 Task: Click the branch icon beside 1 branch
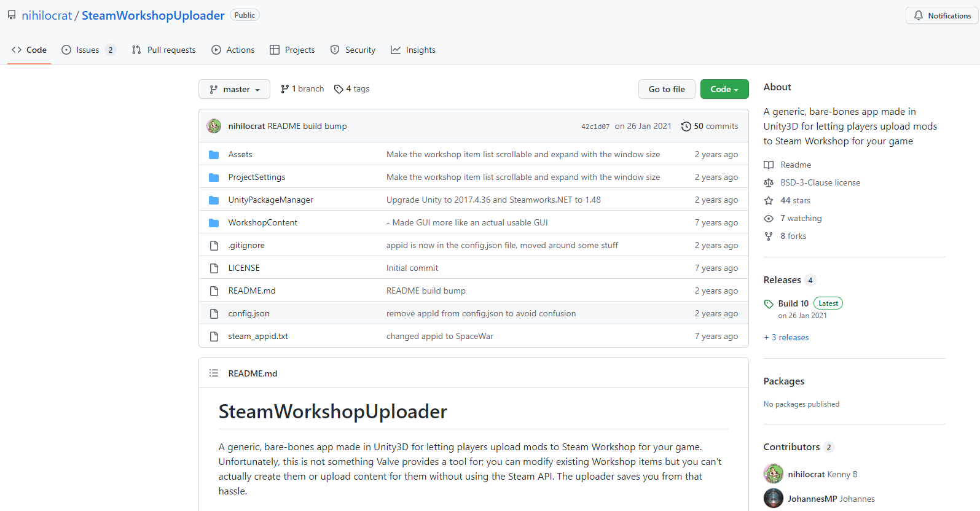click(285, 89)
